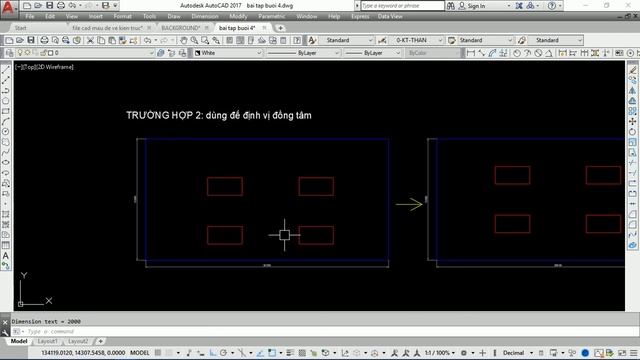Open the White color control dropdown
The width and height of the screenshot is (640, 360).
pyautogui.click(x=258, y=53)
